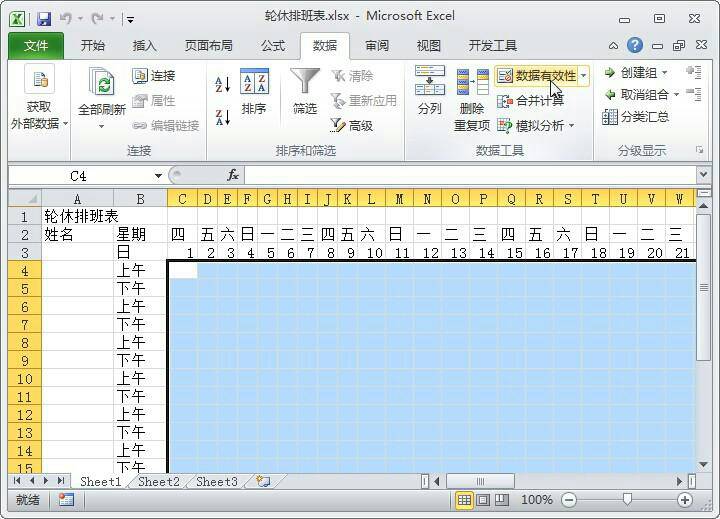
Task: Switch to the 视图 ribbon tab
Action: [x=428, y=45]
